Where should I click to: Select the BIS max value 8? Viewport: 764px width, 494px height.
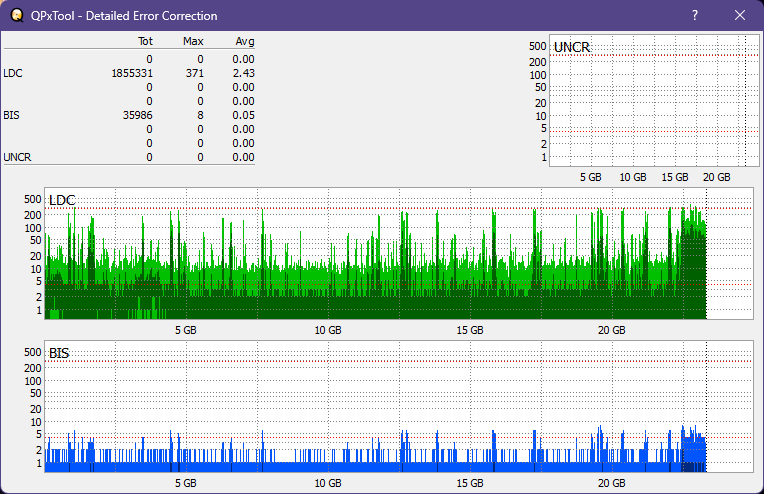click(x=200, y=115)
